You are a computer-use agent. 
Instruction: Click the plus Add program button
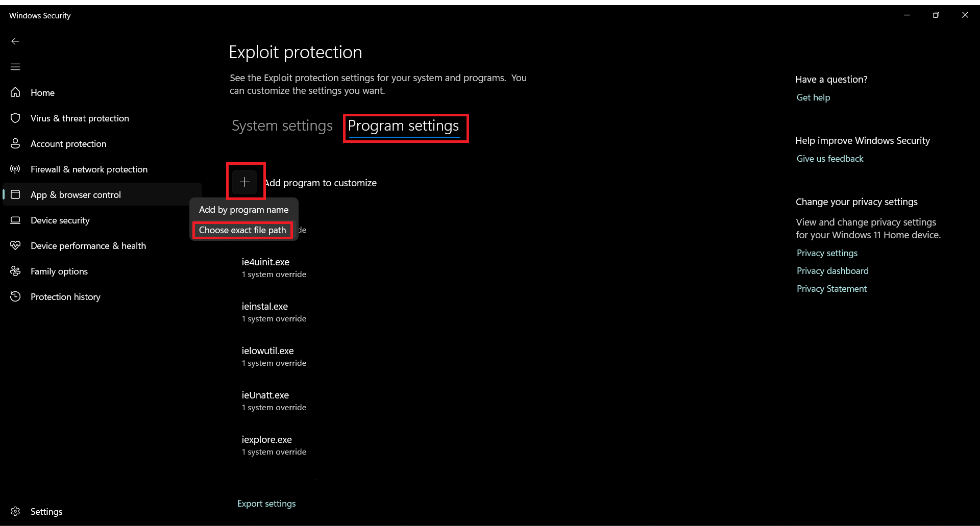point(244,182)
